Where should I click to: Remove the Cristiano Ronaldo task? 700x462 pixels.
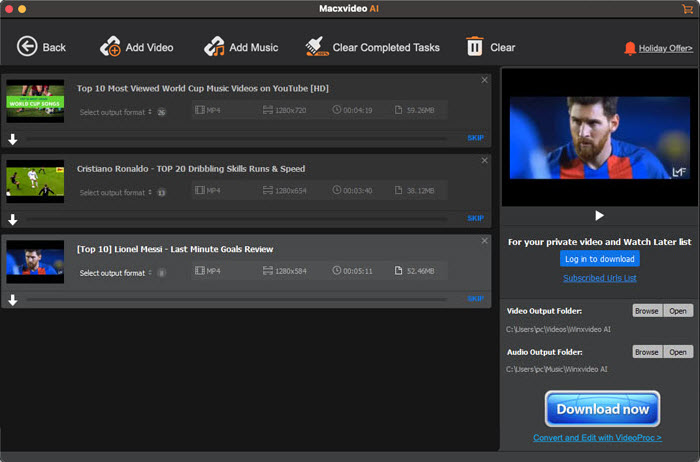484,160
